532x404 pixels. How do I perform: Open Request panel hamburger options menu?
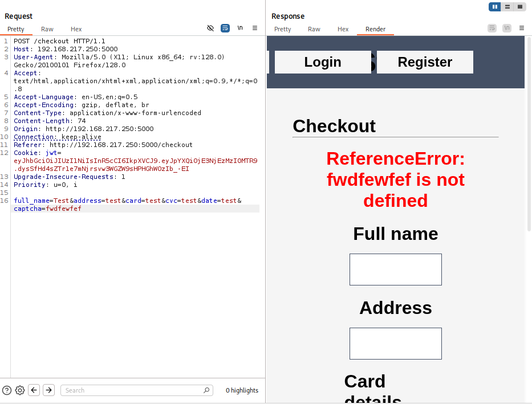255,28
